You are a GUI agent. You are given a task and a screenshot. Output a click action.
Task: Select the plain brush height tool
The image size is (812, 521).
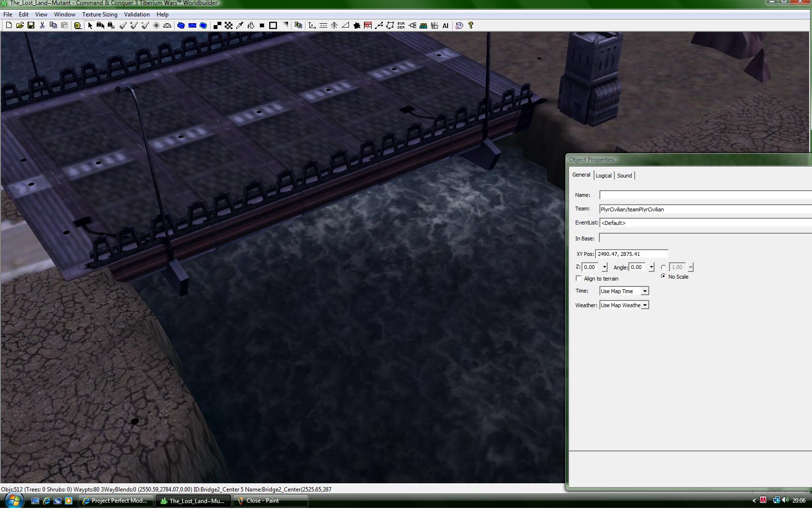123,25
